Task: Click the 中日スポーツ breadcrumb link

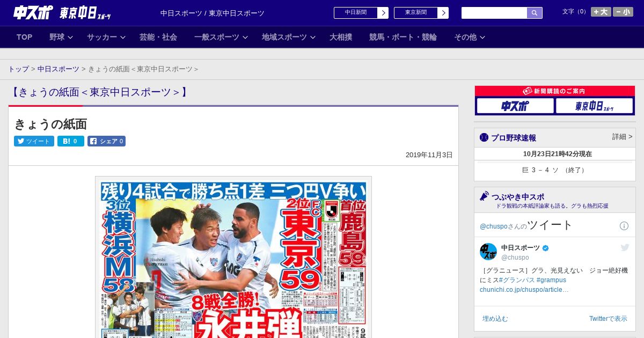Action: [x=58, y=69]
